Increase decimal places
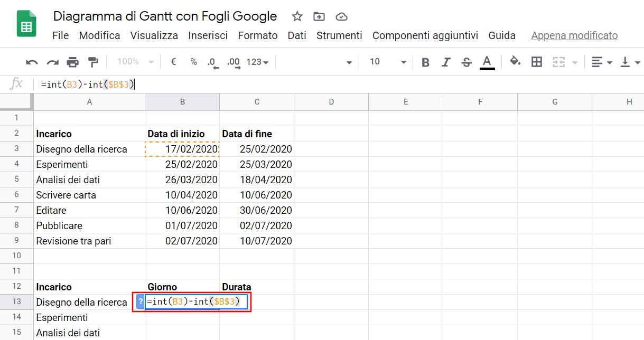644x340 pixels. [x=234, y=62]
